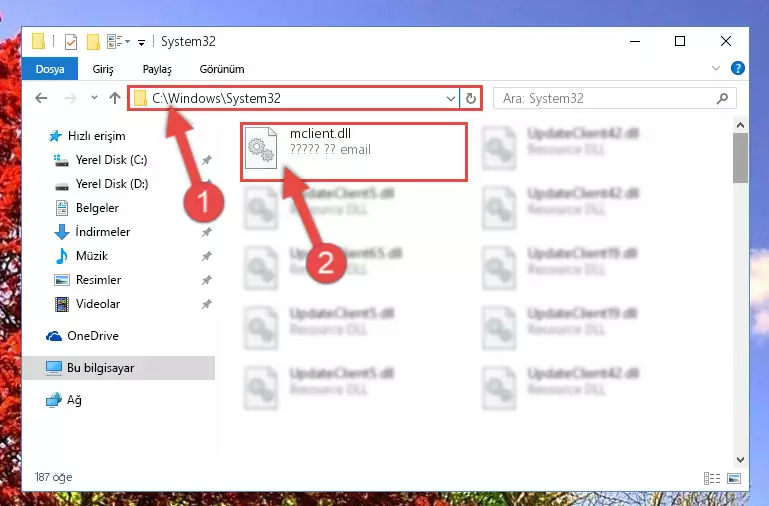Open Yerel Disk (D:) in sidebar

tap(112, 184)
